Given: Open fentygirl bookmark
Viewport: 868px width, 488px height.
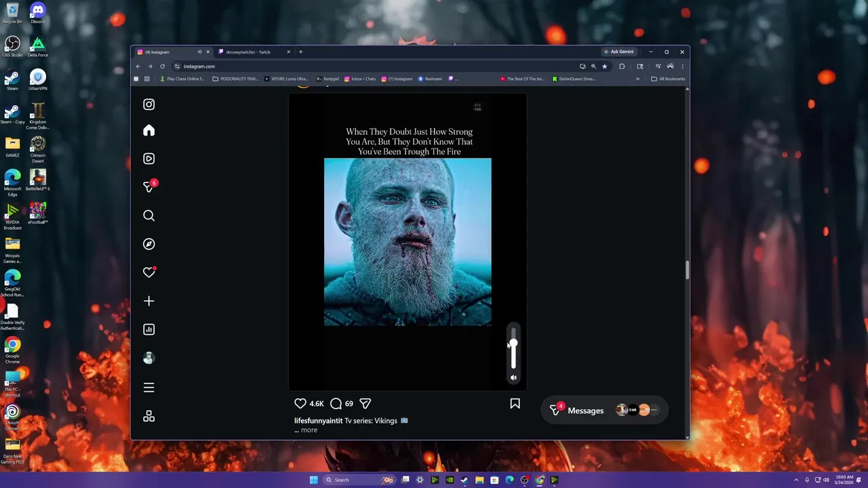Looking at the screenshot, I should pos(328,79).
